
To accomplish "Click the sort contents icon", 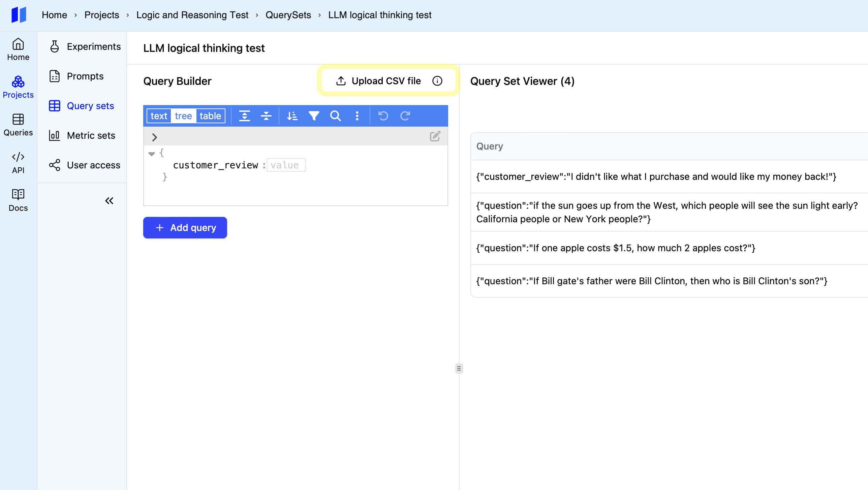I will pos(292,116).
